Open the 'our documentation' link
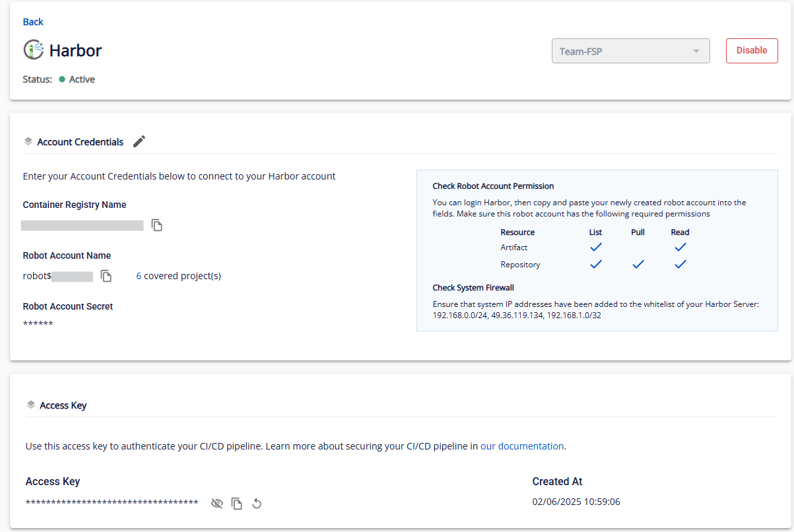794x532 pixels. [x=522, y=446]
